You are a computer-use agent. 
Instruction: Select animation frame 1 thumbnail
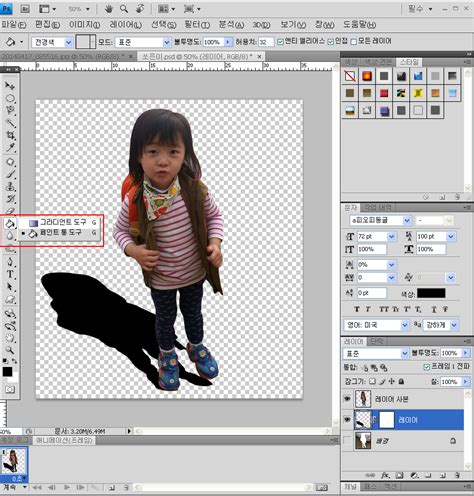(14, 462)
